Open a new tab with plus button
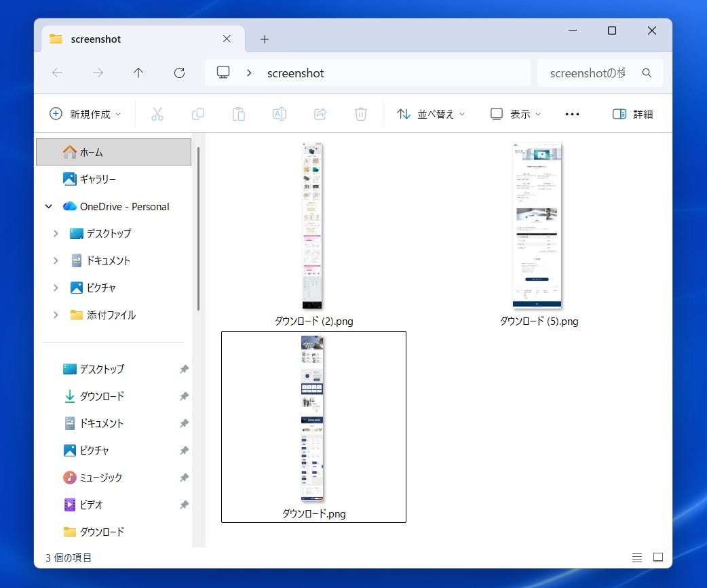The image size is (707, 588). coord(265,39)
